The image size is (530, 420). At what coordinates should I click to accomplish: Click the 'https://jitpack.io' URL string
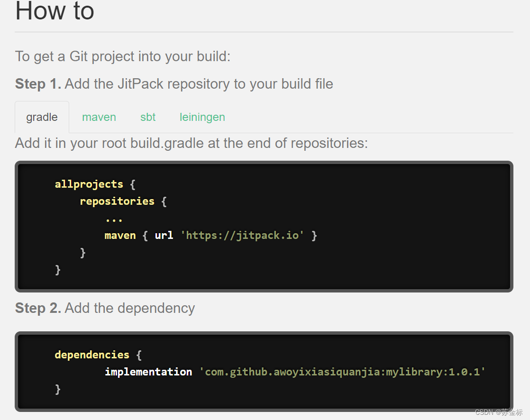(x=242, y=235)
